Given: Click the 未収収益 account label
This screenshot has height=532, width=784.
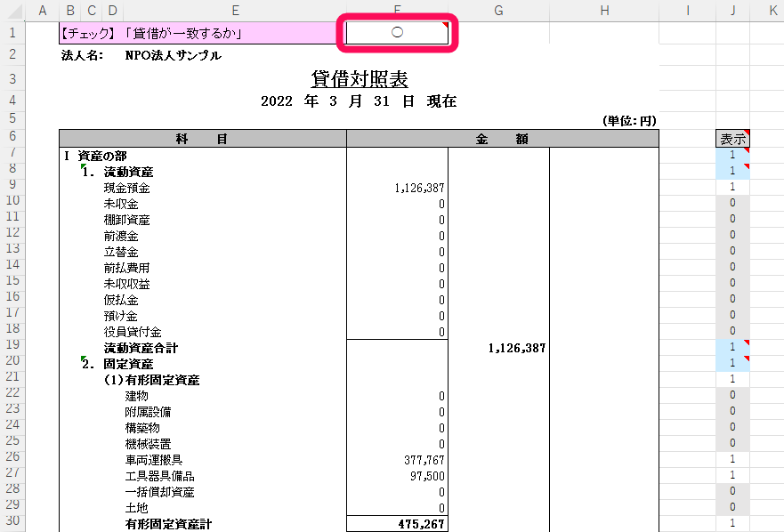Looking at the screenshot, I should 127,284.
